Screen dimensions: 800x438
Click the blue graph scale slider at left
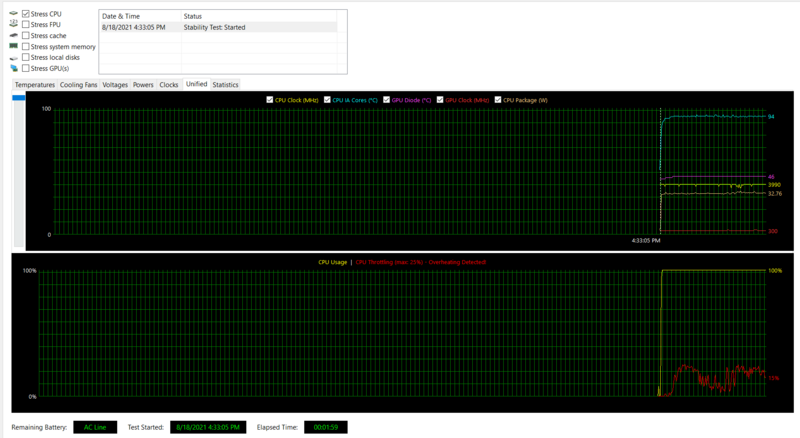pyautogui.click(x=17, y=97)
